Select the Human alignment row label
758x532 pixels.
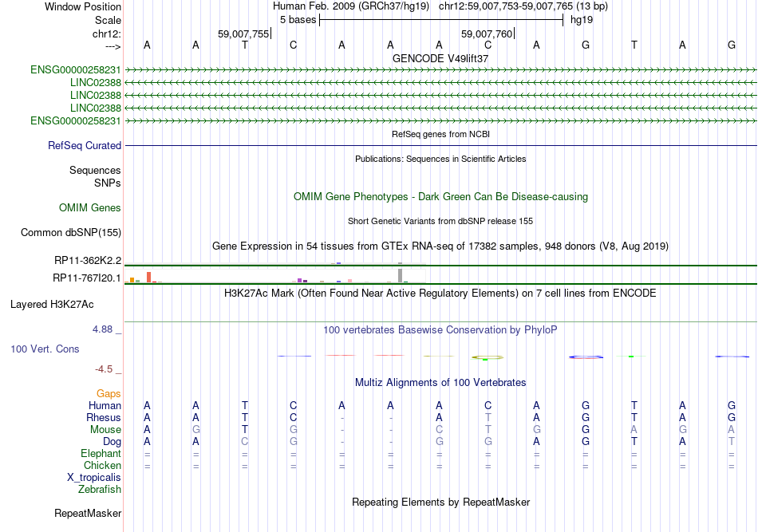click(105, 405)
